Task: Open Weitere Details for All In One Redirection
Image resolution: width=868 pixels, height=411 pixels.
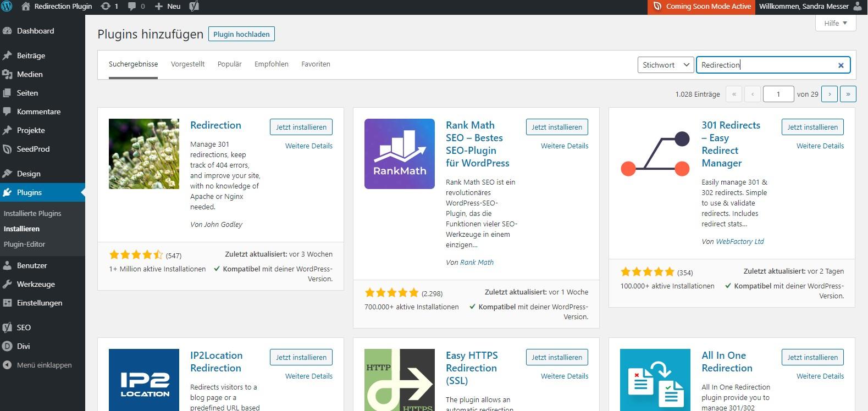Action: [820, 376]
